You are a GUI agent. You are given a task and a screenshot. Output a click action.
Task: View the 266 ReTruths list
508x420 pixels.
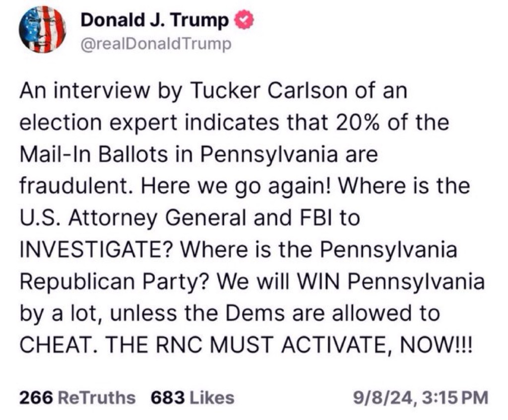coord(77,398)
